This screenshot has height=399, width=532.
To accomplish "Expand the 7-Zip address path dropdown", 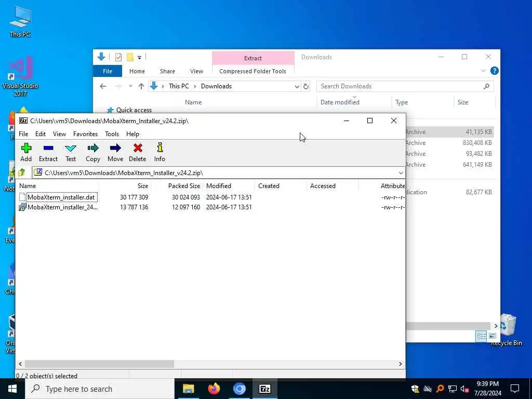I will pos(401,172).
